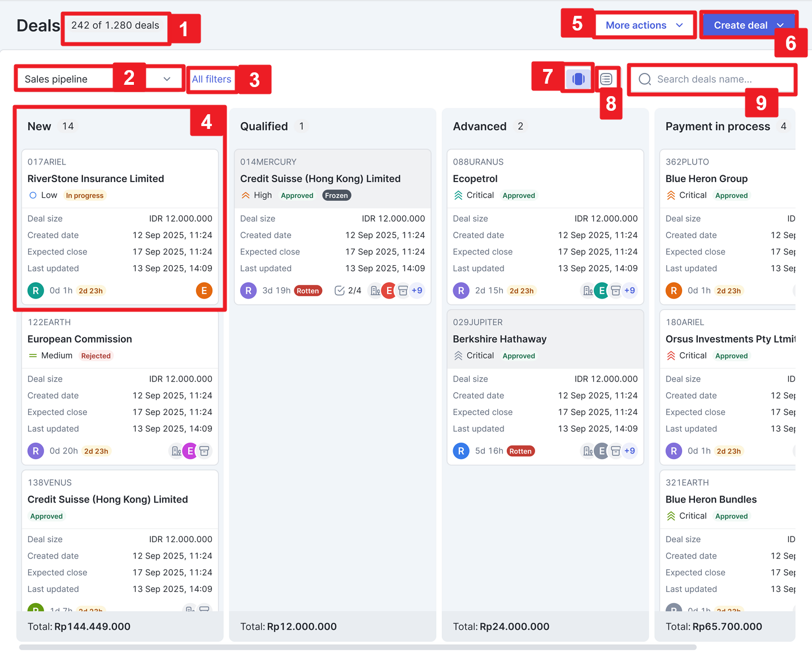Click purple R avatar on Ecopetrol card
Image resolution: width=812 pixels, height=662 pixels.
click(461, 291)
